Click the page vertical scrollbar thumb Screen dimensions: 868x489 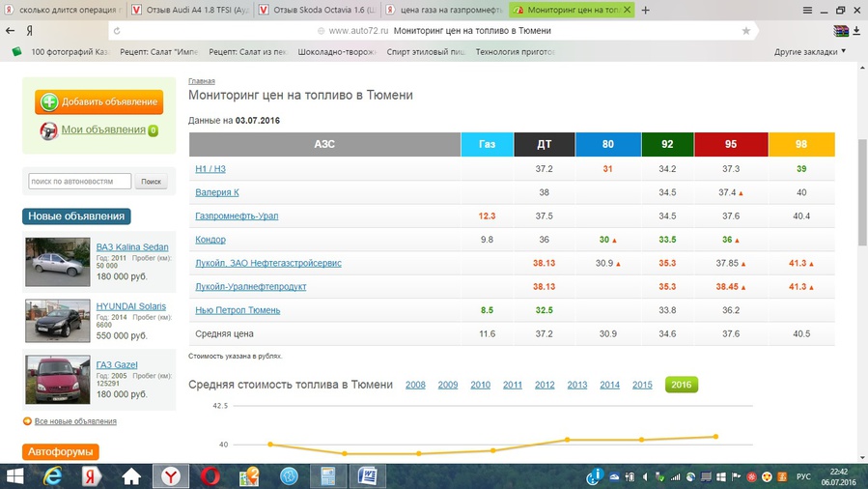[x=862, y=191]
